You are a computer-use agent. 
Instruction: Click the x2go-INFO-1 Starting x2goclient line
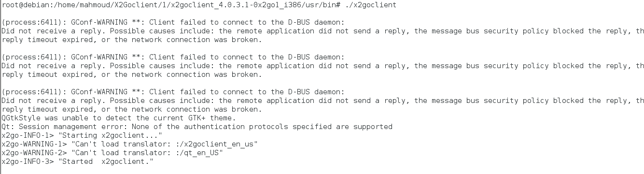point(82,135)
